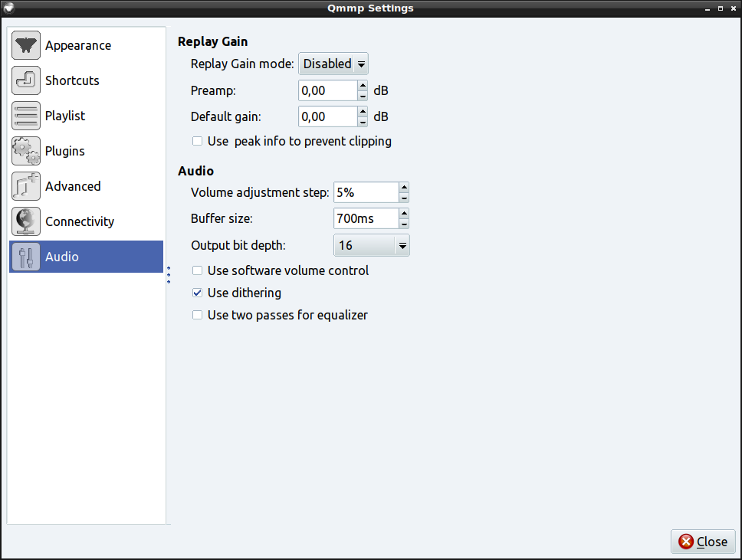This screenshot has height=560, width=742.
Task: Increase the Volume adjustment step value
Action: point(404,187)
